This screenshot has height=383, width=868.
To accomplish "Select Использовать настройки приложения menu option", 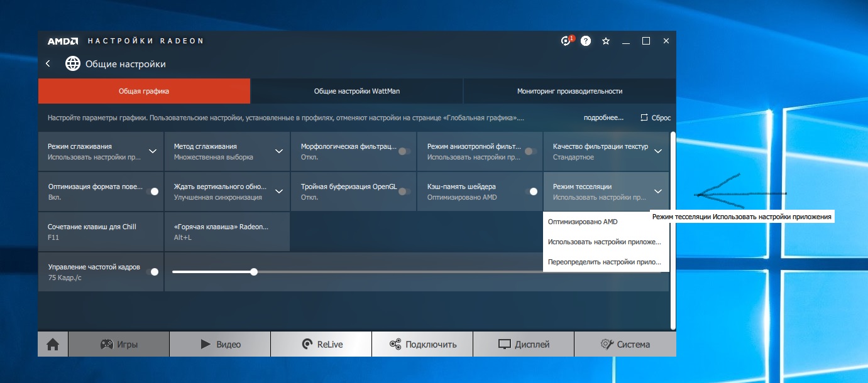I will [x=606, y=242].
